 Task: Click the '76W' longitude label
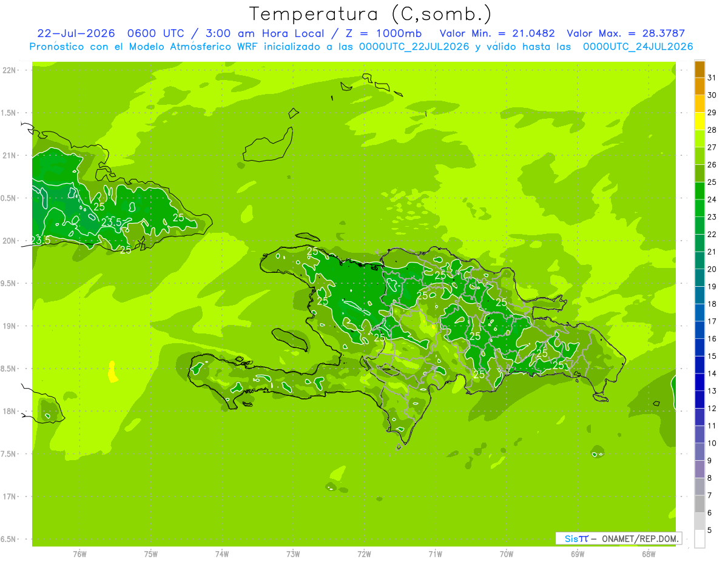pyautogui.click(x=79, y=554)
